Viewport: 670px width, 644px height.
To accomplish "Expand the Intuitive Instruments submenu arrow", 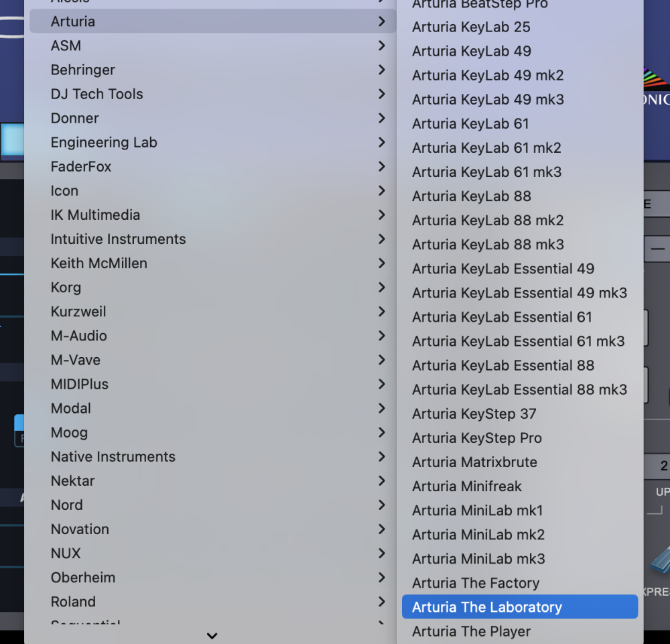I will click(x=382, y=239).
